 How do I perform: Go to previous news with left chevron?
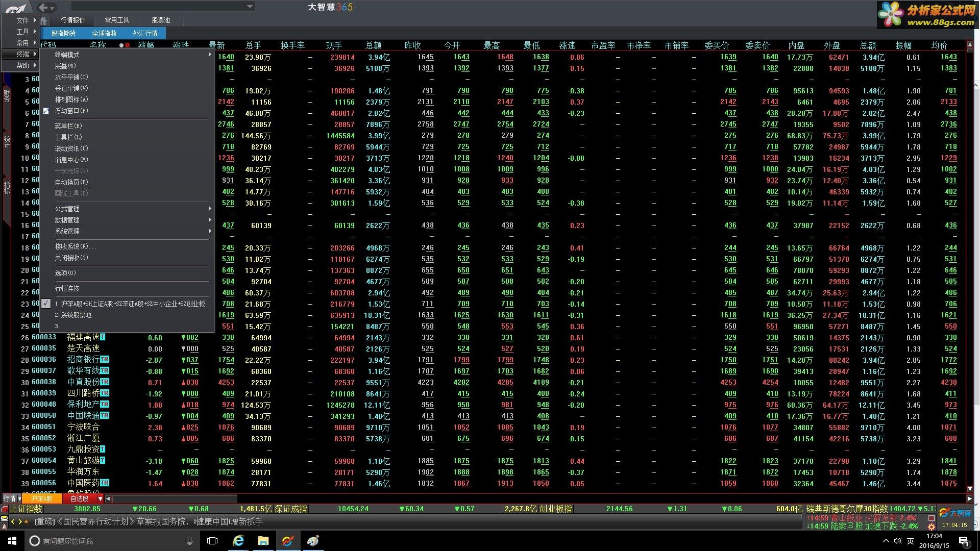(x=14, y=521)
